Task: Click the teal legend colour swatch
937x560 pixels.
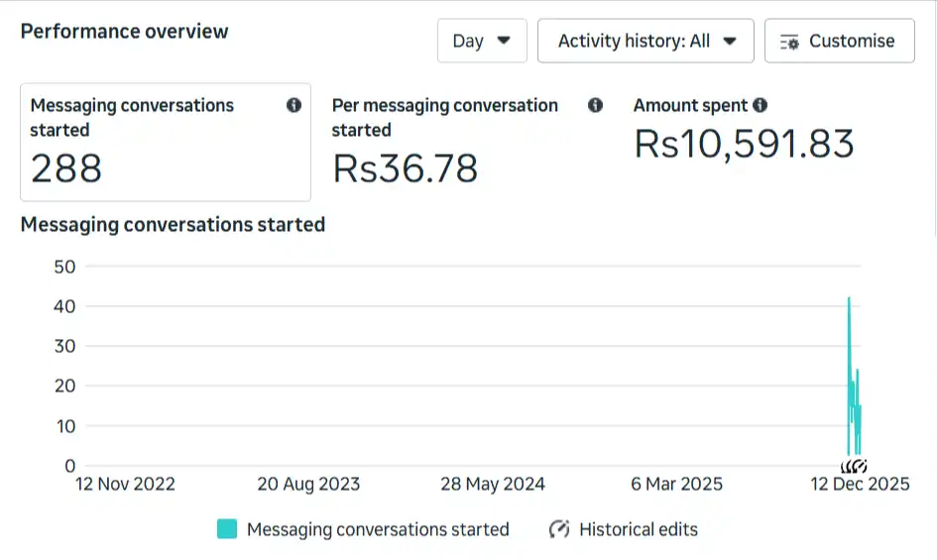Action: click(x=227, y=529)
